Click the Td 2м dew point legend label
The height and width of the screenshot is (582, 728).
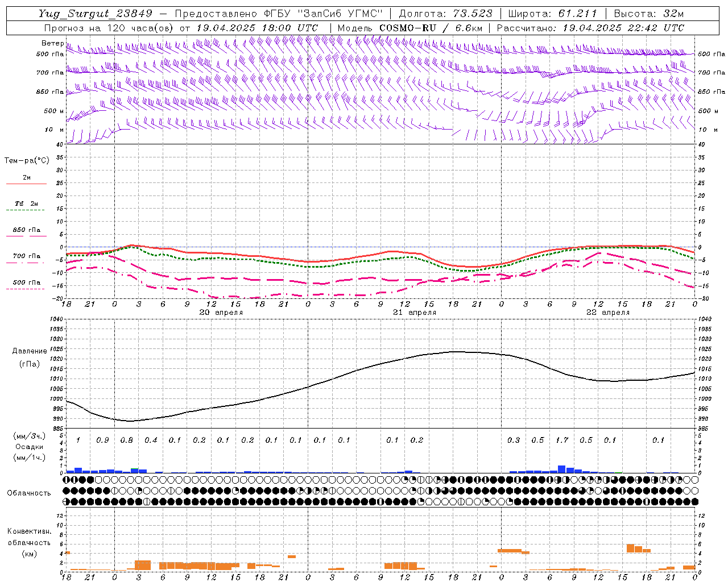(27, 203)
